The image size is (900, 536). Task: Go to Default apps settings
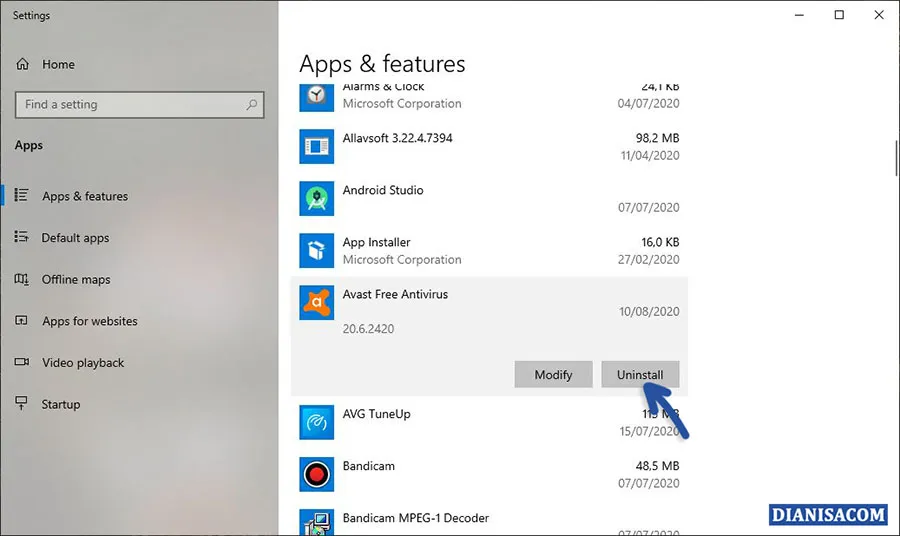(x=75, y=238)
